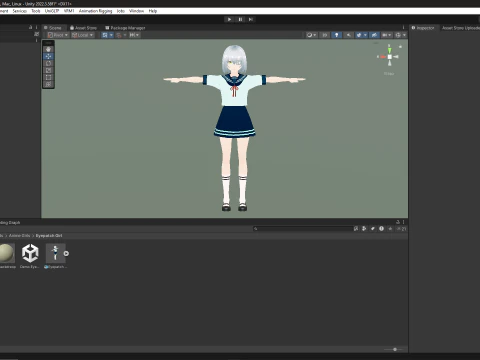This screenshot has height=360, width=480.
Task: Switch to the Asset Store Uploader tab
Action: pyautogui.click(x=460, y=28)
